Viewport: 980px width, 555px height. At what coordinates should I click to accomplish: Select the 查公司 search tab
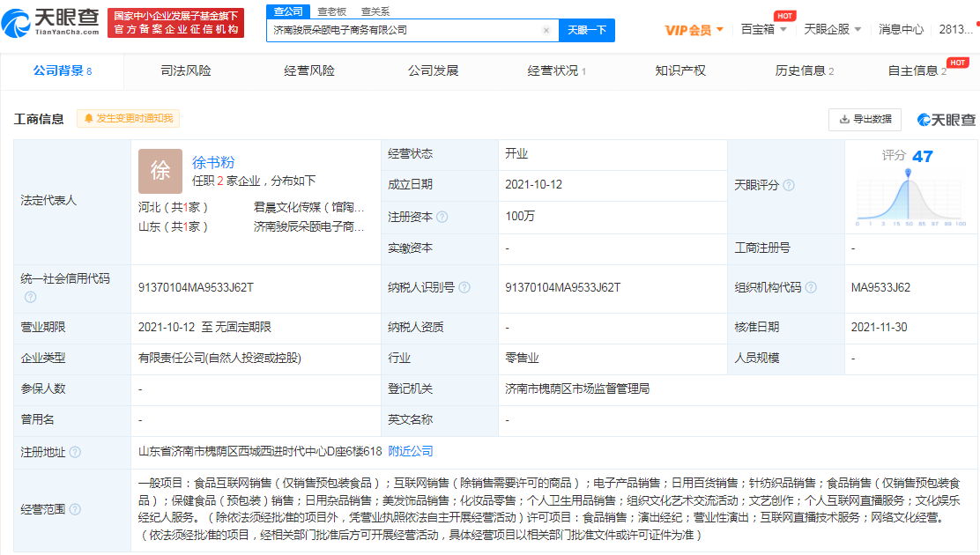288,11
